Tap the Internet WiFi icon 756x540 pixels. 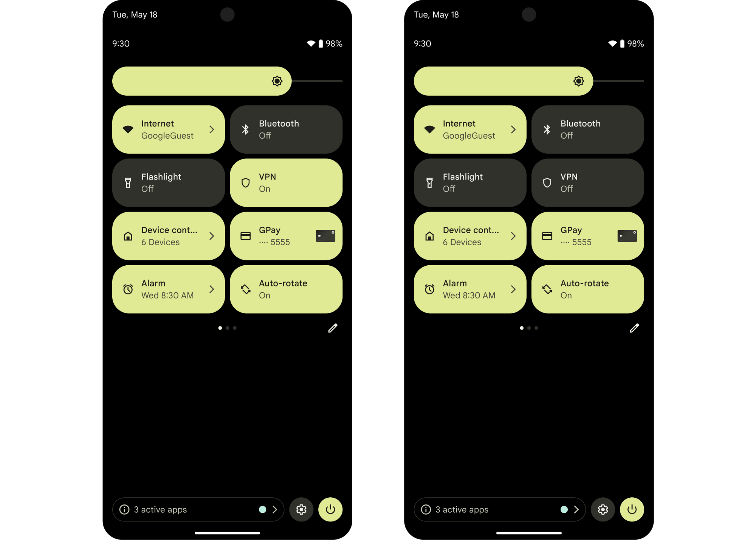click(129, 129)
